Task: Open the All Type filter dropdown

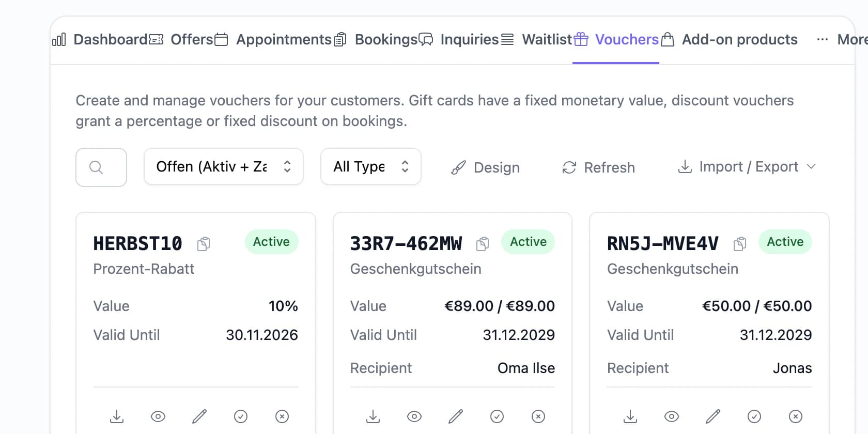Action: click(371, 166)
